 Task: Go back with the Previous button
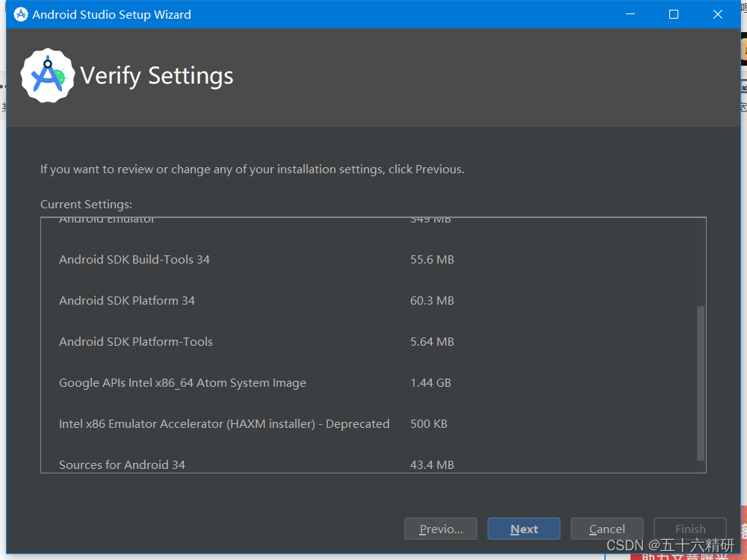(441, 529)
